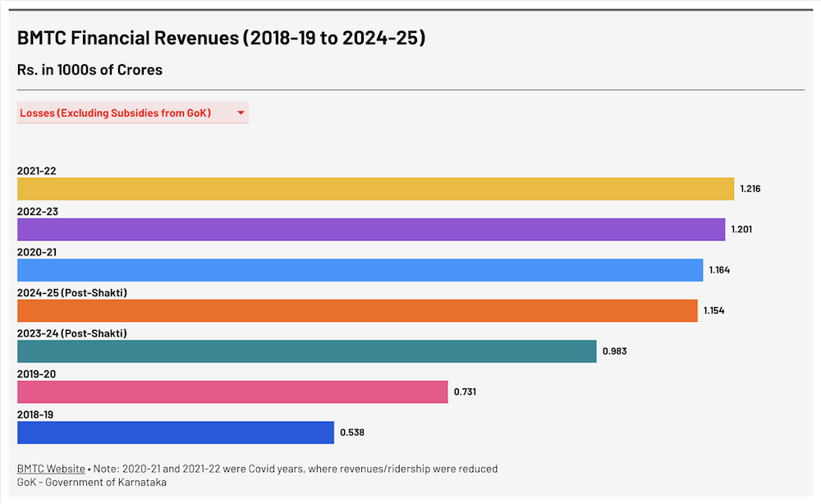
Task: Click the 0.538 value label
Action: [x=351, y=433]
